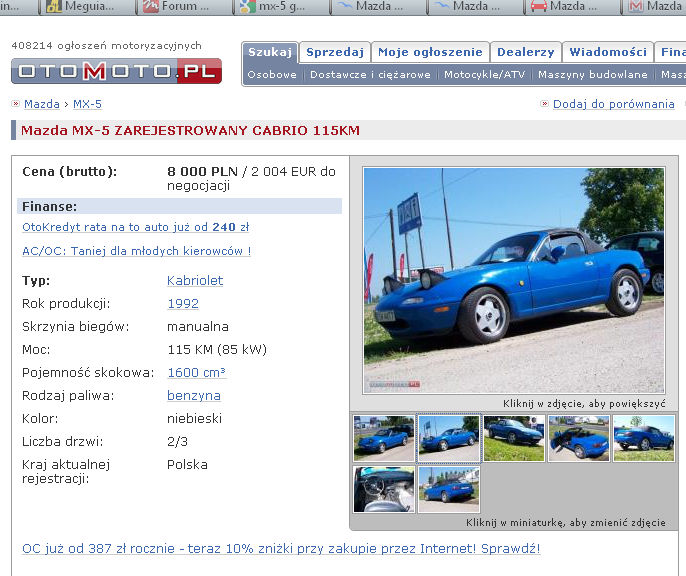Image resolution: width=686 pixels, height=576 pixels.
Task: Select Motocykle/ATV category
Action: 484,75
